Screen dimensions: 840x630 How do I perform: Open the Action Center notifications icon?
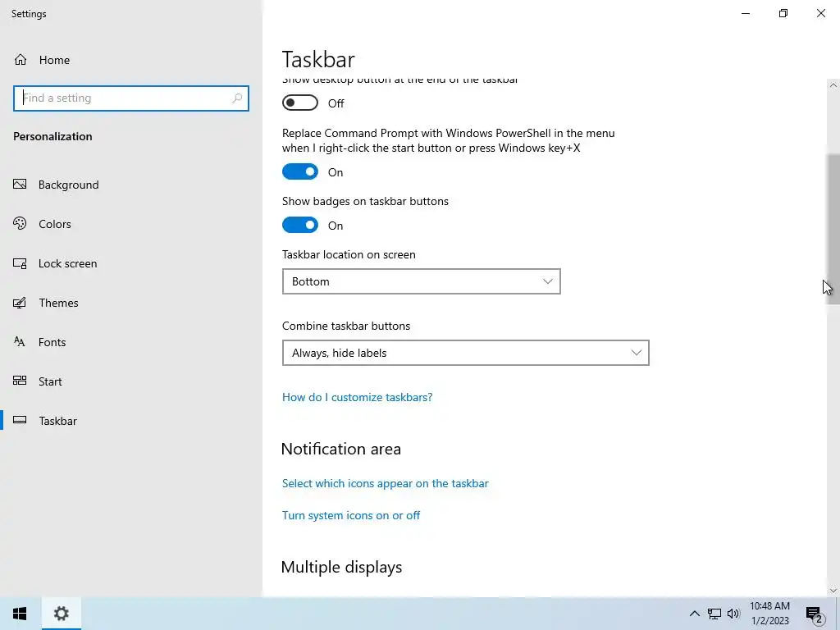(x=815, y=614)
